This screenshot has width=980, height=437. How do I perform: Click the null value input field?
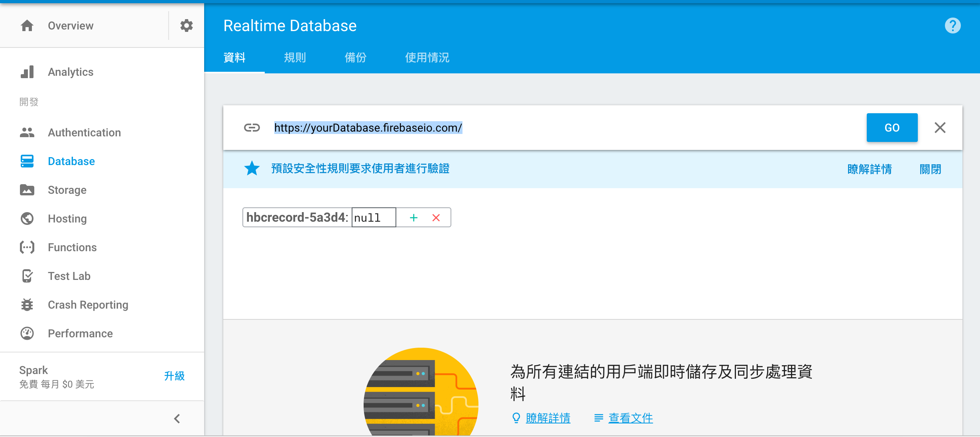pos(373,218)
